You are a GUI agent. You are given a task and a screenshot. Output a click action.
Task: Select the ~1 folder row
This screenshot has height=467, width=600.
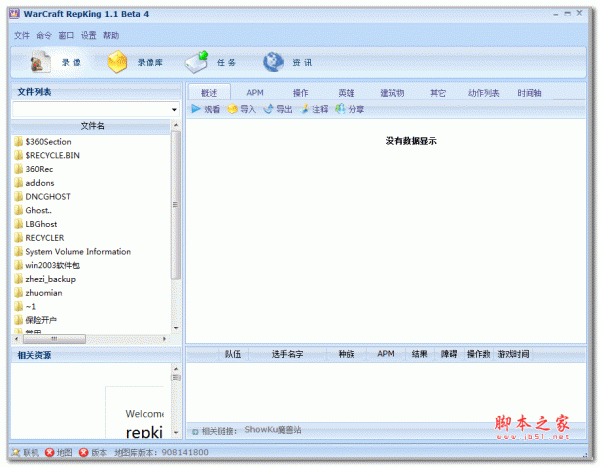92,307
